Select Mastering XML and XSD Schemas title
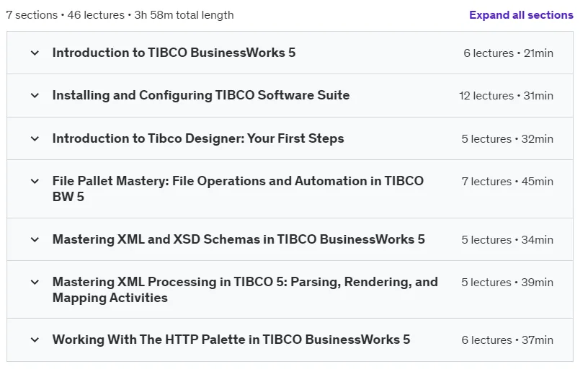The image size is (588, 377). pyautogui.click(x=239, y=239)
